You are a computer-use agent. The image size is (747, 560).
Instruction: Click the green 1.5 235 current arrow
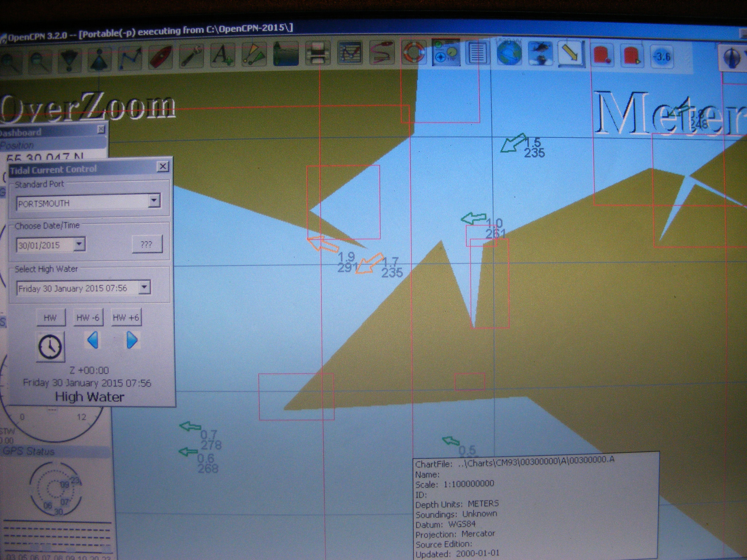[x=513, y=142]
